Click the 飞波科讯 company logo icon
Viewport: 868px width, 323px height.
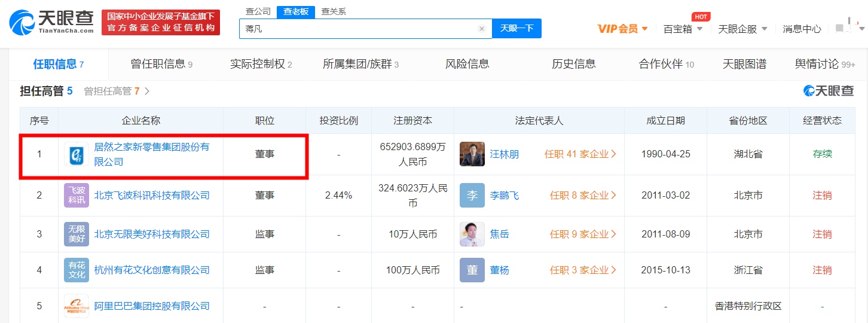click(77, 195)
